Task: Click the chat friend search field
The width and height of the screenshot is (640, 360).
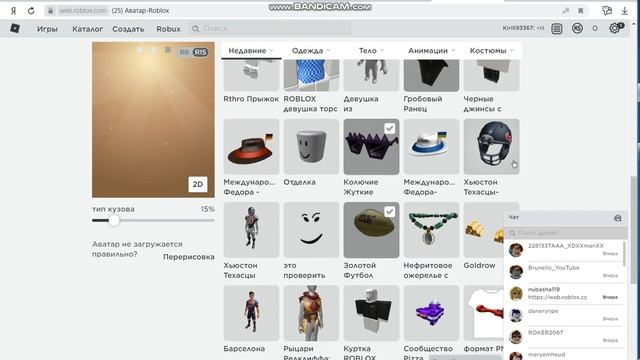Action: 565,233
